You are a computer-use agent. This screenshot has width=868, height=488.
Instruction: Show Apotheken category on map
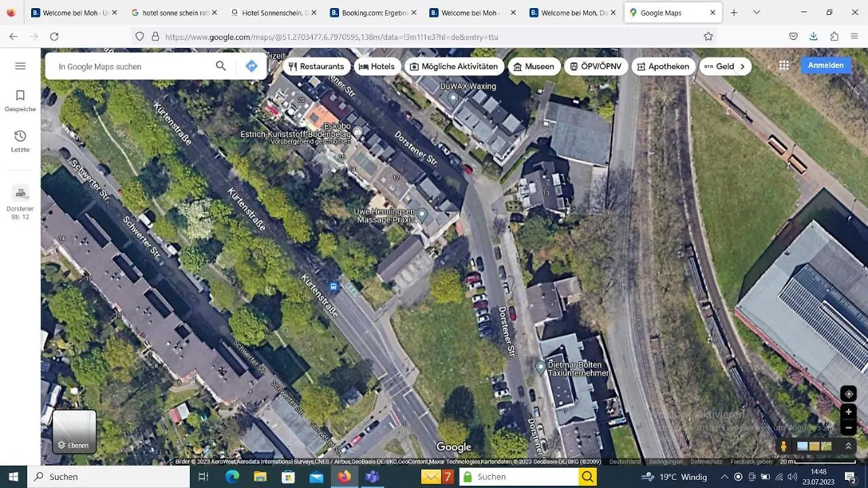tap(663, 66)
